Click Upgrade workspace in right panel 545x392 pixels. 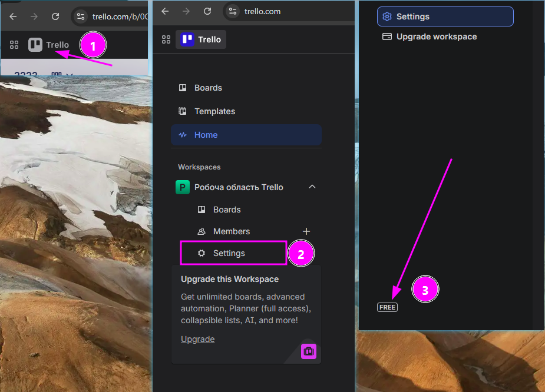coord(436,36)
